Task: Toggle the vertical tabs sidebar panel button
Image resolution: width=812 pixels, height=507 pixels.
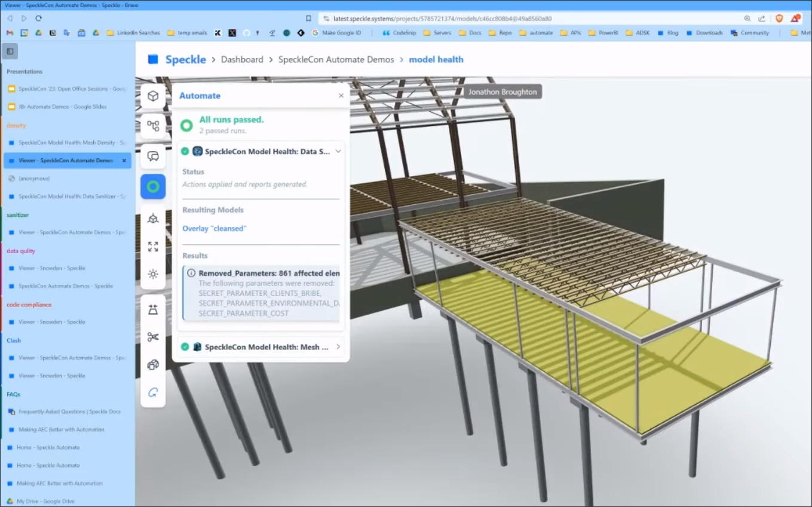Action: 10,51
